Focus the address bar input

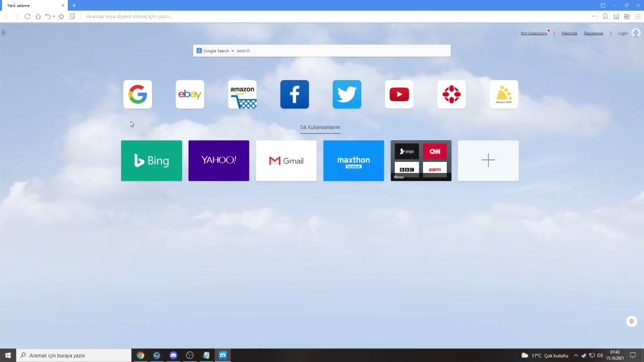tap(337, 17)
